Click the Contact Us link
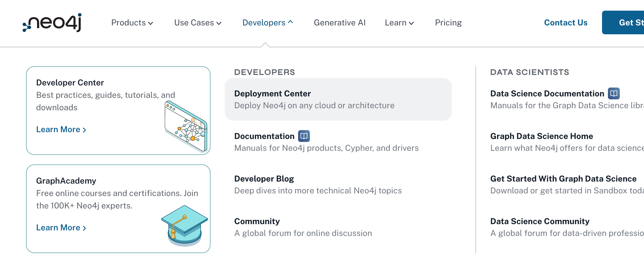 coord(566,23)
